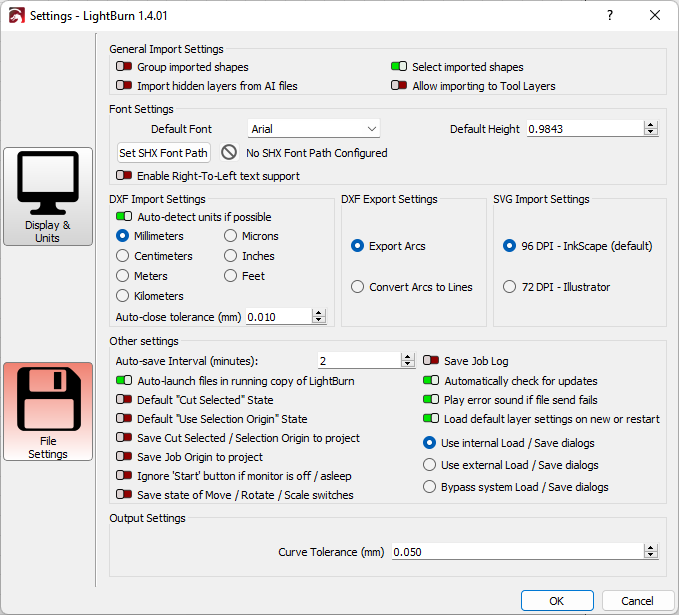Screen dimensions: 679x615
Task: Toggle Save Job Origin to project
Action: [124, 456]
